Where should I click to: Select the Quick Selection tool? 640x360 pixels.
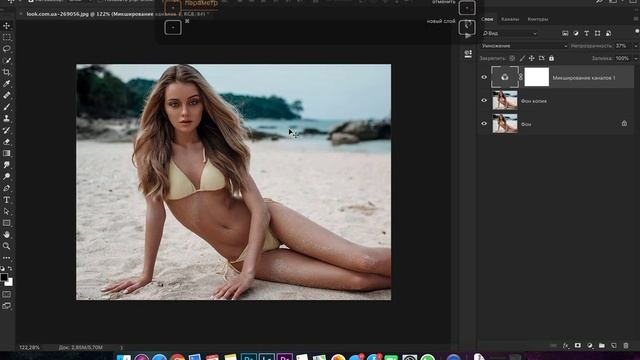(x=7, y=60)
